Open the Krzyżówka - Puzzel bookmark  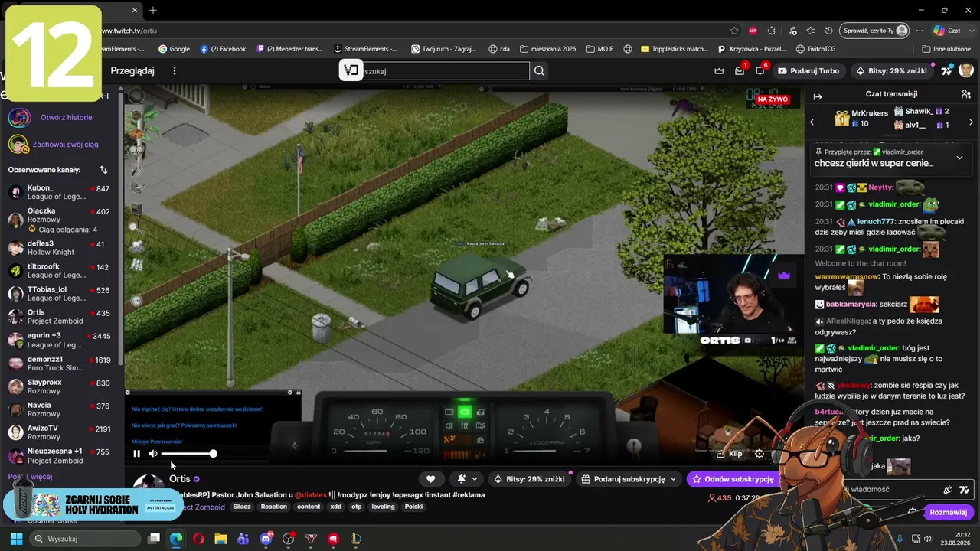752,49
